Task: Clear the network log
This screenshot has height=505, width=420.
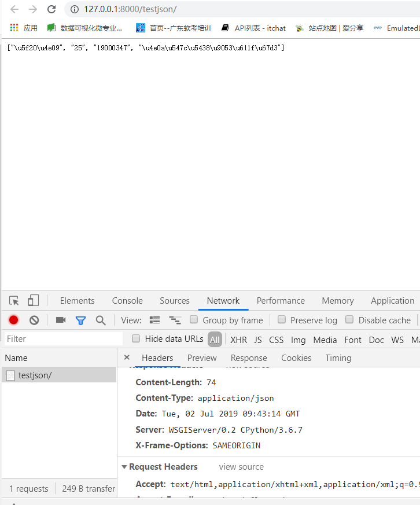Action: tap(34, 320)
